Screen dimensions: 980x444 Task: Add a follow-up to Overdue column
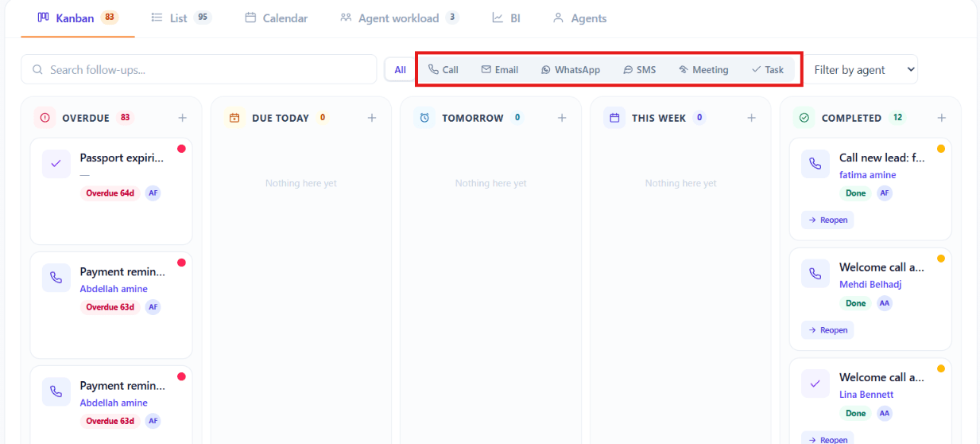(x=182, y=118)
